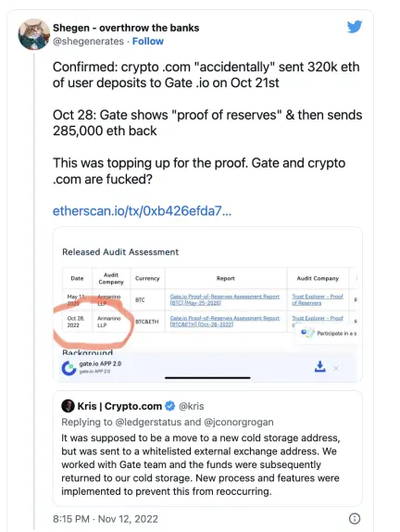The width and height of the screenshot is (400, 532).
Task: Open Shegen's cat profile avatar
Action: pos(34,34)
